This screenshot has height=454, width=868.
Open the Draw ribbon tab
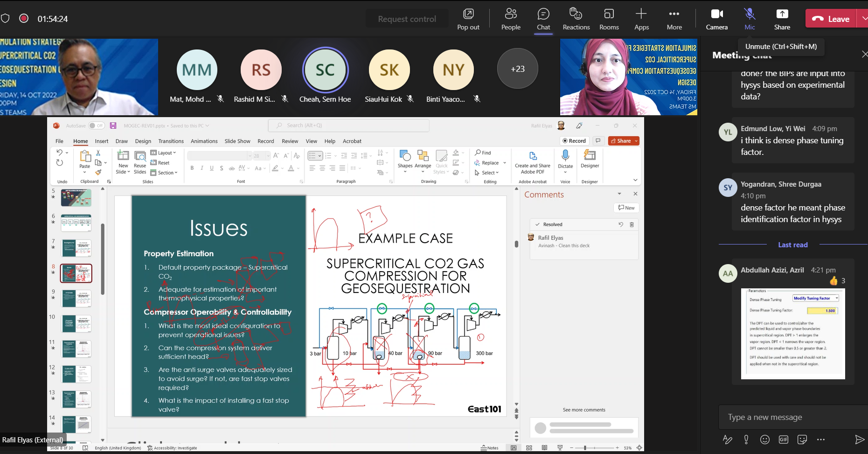pyautogui.click(x=122, y=141)
